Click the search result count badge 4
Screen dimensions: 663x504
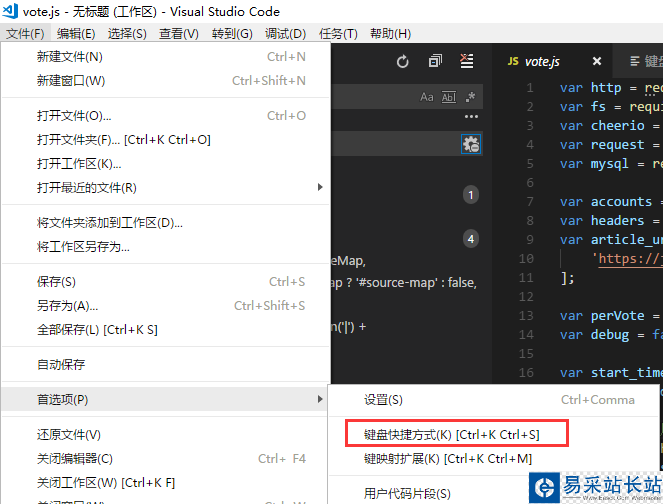click(x=471, y=239)
